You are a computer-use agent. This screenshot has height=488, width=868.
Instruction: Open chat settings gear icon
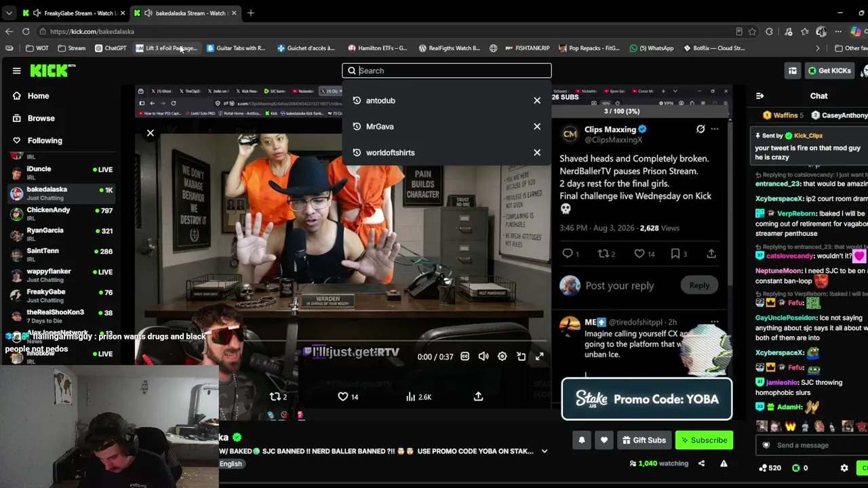(844, 468)
